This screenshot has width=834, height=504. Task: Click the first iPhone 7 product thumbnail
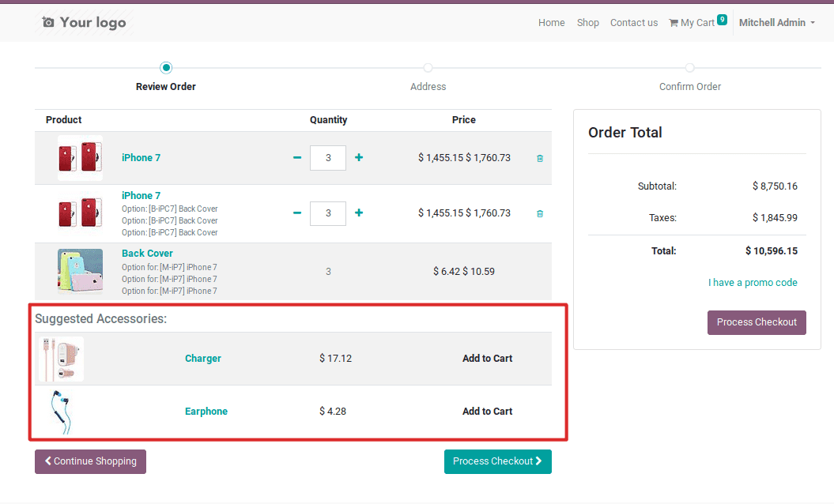[81, 158]
